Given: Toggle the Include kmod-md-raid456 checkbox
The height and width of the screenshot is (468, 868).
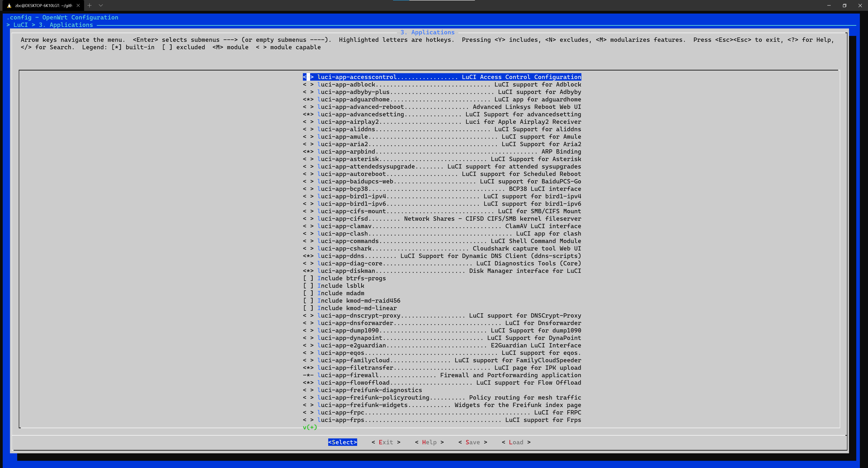Looking at the screenshot, I should (x=308, y=300).
